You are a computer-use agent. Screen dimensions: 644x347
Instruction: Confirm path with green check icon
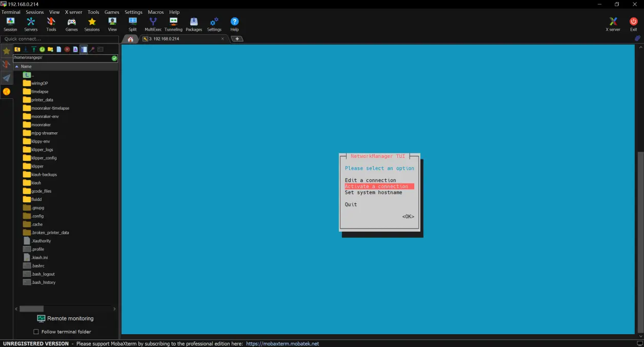click(114, 58)
